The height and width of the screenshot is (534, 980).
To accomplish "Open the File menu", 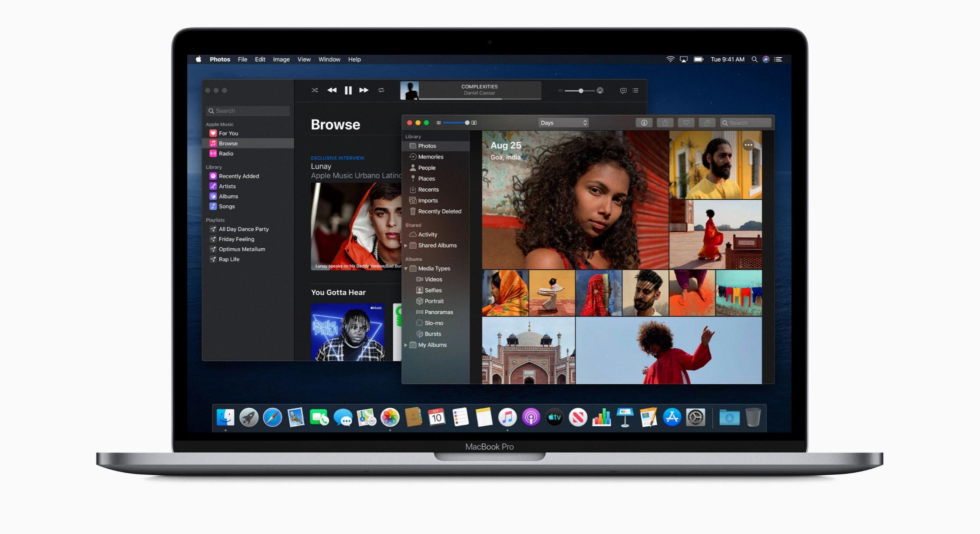I will click(x=242, y=59).
